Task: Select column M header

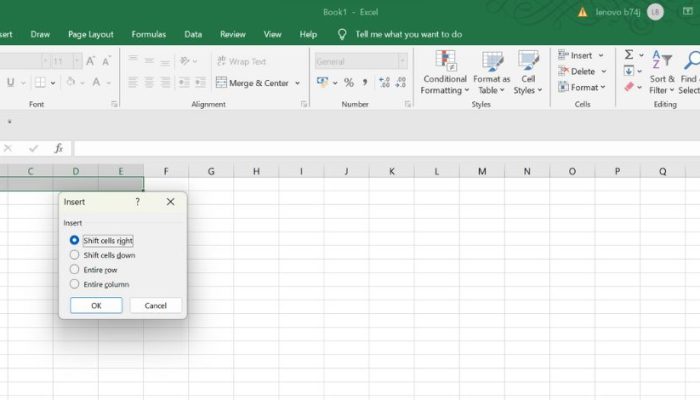Action: [482, 171]
